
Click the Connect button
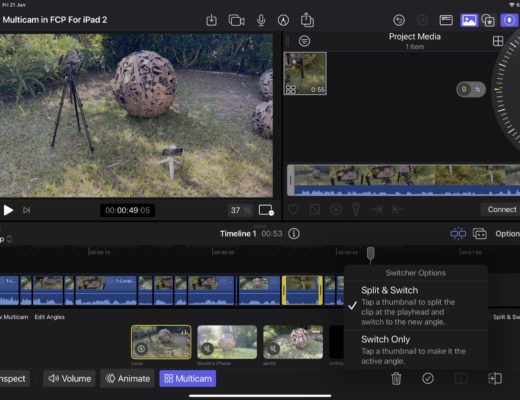[x=501, y=209]
